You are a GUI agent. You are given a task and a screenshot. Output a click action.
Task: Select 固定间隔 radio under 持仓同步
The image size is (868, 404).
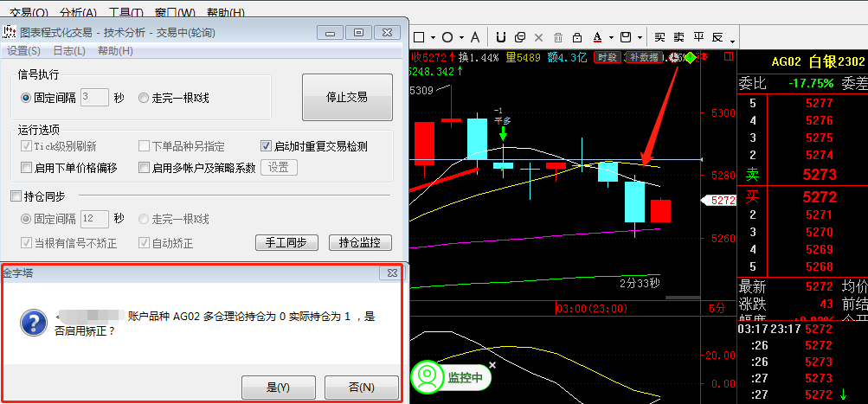coord(25,219)
